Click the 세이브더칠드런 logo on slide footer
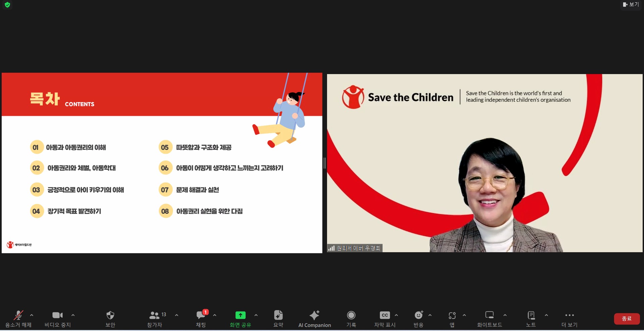Screen dimensions: 644x331 tap(19, 245)
